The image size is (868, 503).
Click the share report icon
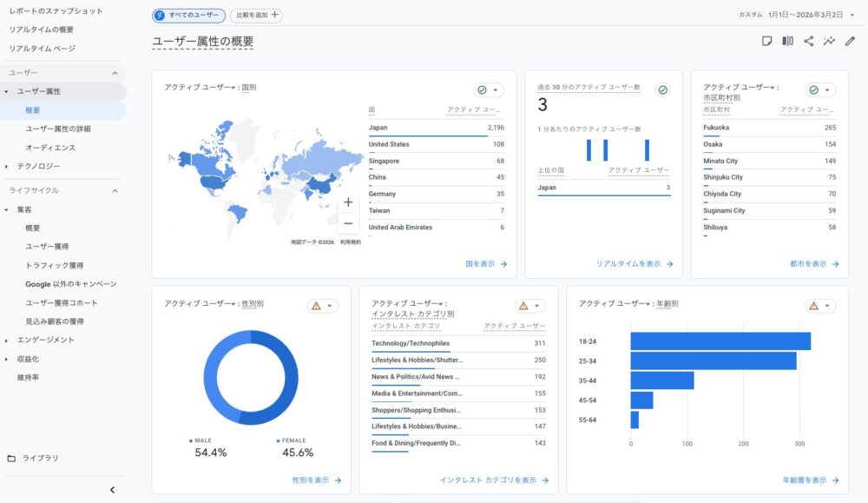[809, 41]
